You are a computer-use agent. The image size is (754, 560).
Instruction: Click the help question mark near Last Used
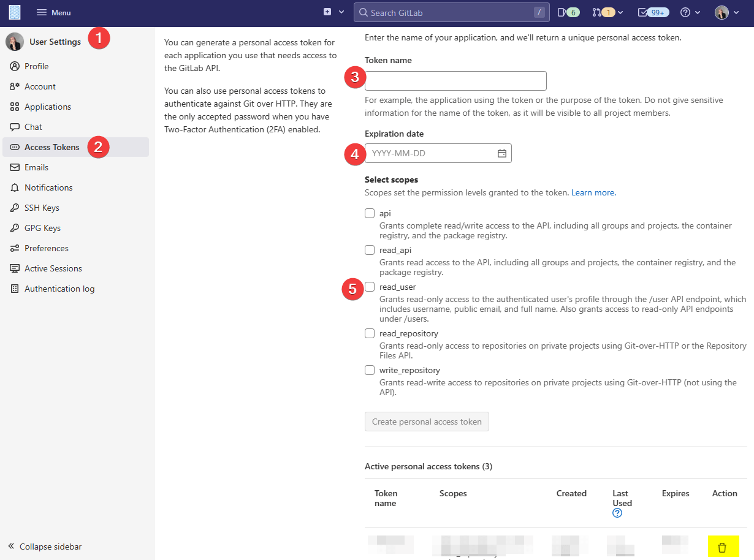click(x=617, y=513)
